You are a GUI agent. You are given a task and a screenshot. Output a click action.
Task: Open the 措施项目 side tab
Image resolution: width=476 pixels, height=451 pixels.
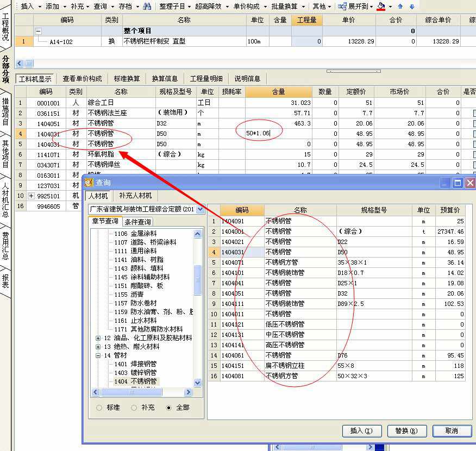[x=5, y=111]
